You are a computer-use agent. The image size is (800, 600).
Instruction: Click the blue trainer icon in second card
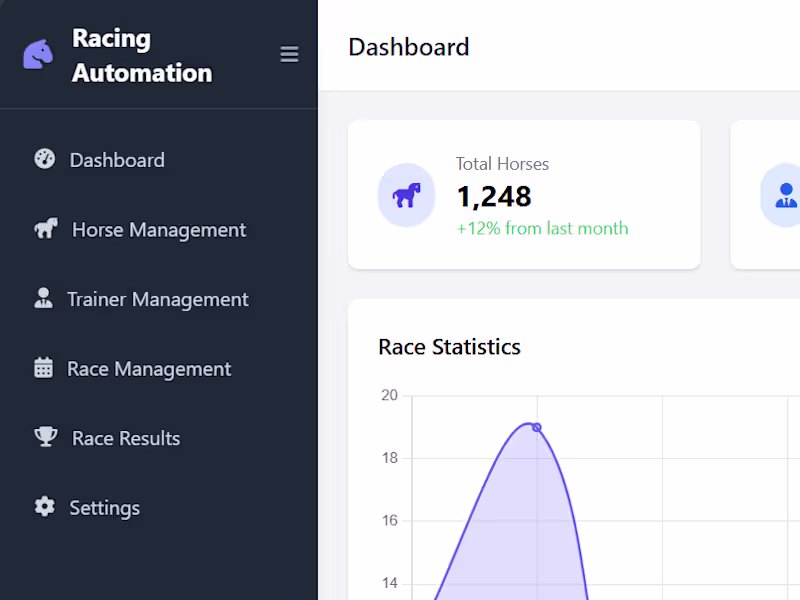[x=786, y=195]
